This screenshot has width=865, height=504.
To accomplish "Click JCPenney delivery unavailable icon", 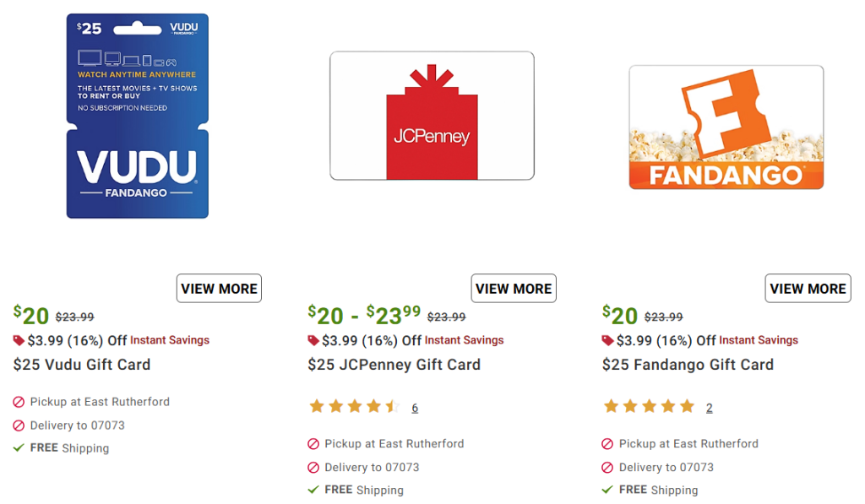I will (x=313, y=467).
